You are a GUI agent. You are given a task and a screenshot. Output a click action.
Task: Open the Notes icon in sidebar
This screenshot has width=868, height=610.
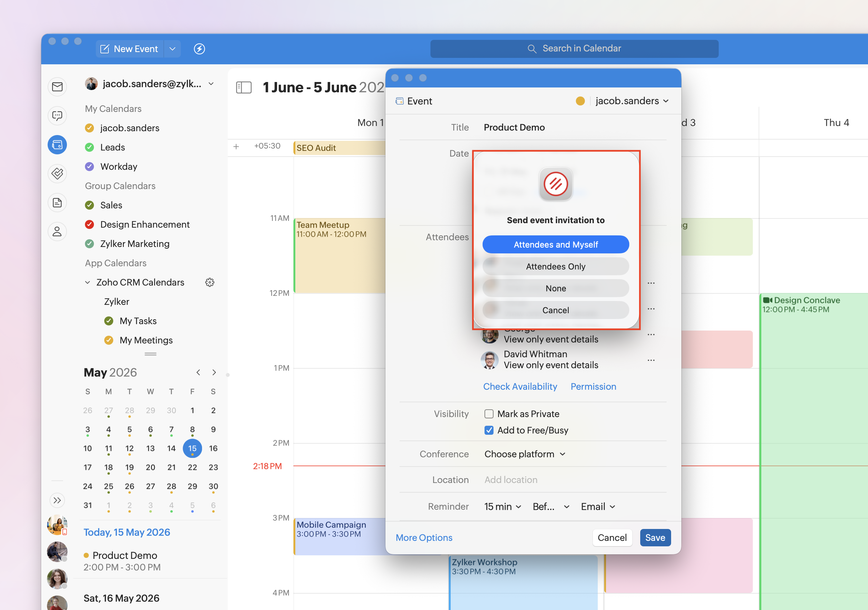(57, 203)
